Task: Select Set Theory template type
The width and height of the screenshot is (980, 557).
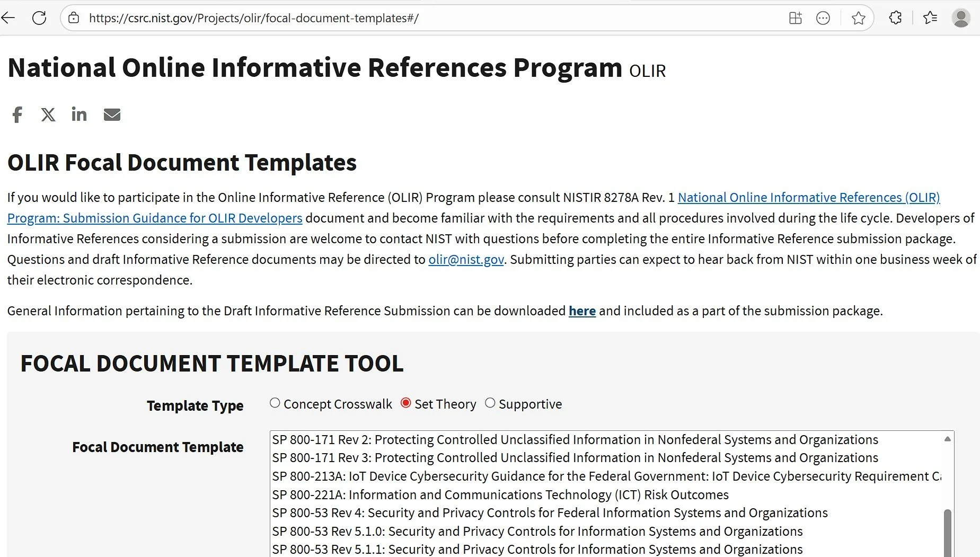Action: pyautogui.click(x=405, y=403)
